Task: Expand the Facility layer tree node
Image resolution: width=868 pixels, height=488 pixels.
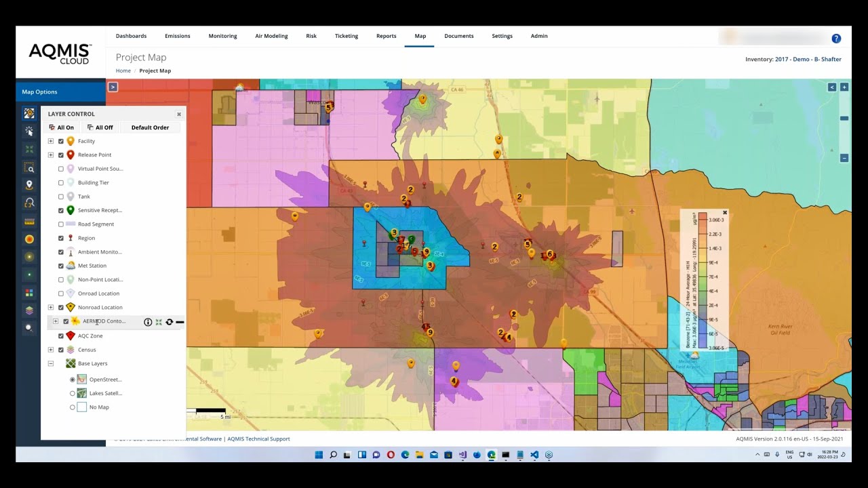Action: 51,141
